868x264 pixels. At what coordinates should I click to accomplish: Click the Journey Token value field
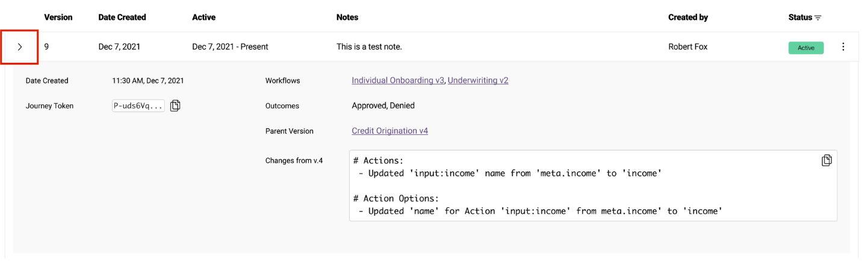[138, 106]
